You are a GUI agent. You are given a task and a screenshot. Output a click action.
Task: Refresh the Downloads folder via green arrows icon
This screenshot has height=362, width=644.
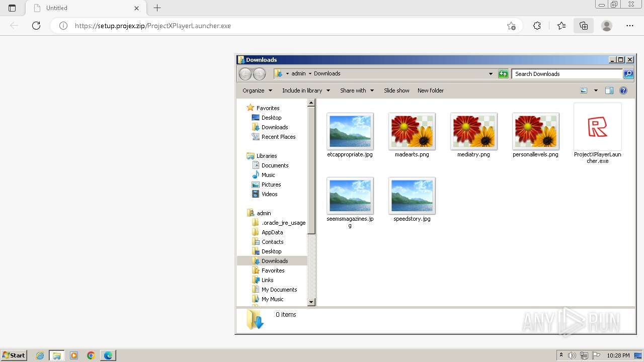click(503, 74)
